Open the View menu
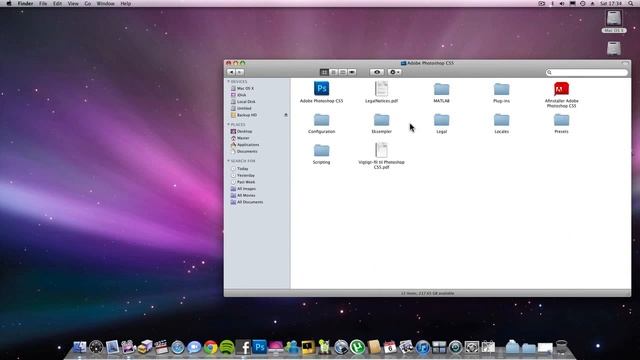Screen dimensions: 640x360 pos(73,3)
